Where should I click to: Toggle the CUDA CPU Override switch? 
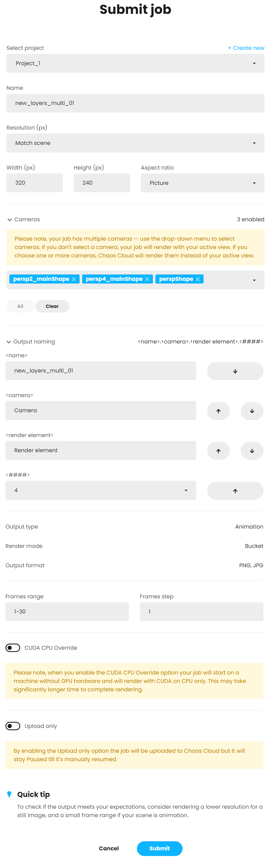pos(13,648)
